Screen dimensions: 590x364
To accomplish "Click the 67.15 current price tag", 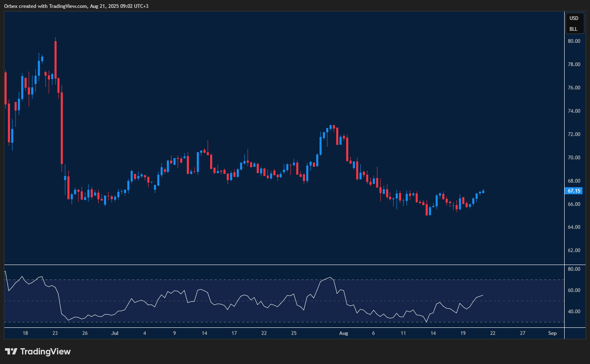I will coord(574,191).
